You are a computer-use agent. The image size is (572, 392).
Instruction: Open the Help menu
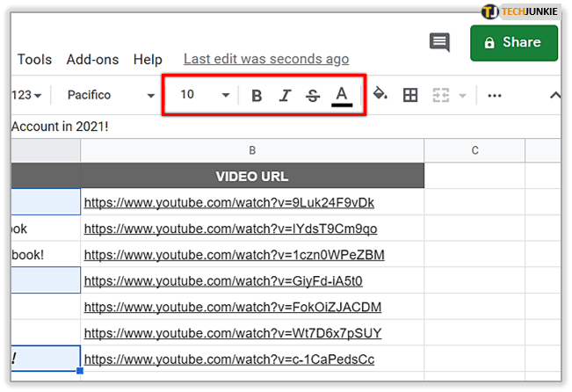point(148,60)
